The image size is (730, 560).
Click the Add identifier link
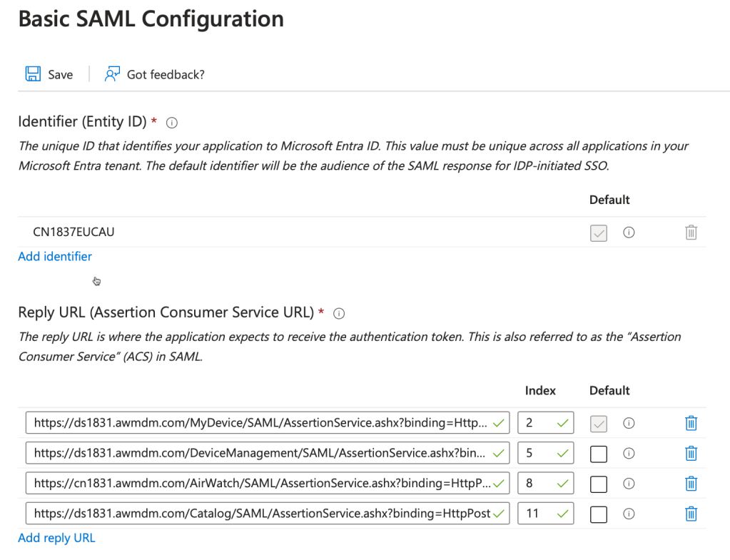pyautogui.click(x=55, y=256)
